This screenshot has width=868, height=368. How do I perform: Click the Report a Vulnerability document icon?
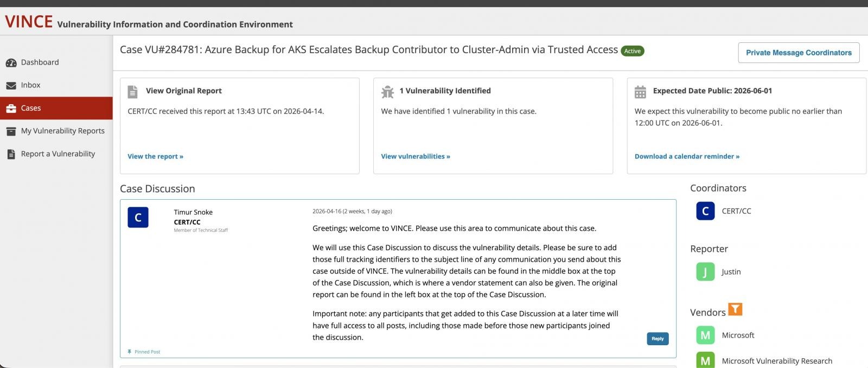[x=11, y=154]
